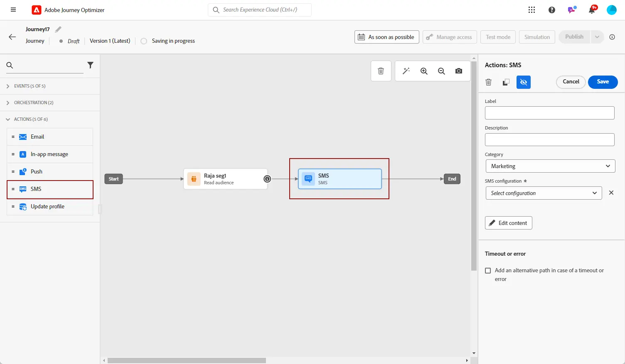Open journey info icon next to Publish
This screenshot has height=364, width=625.
click(612, 37)
